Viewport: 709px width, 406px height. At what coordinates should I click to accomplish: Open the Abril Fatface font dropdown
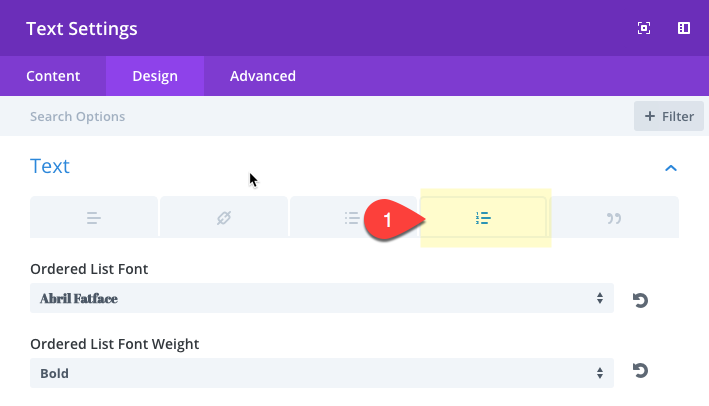321,298
